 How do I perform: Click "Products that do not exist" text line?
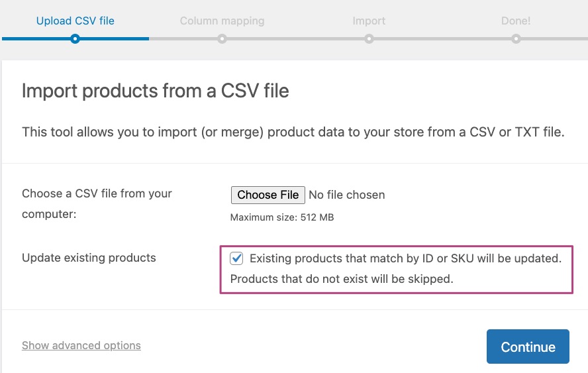pyautogui.click(x=341, y=279)
